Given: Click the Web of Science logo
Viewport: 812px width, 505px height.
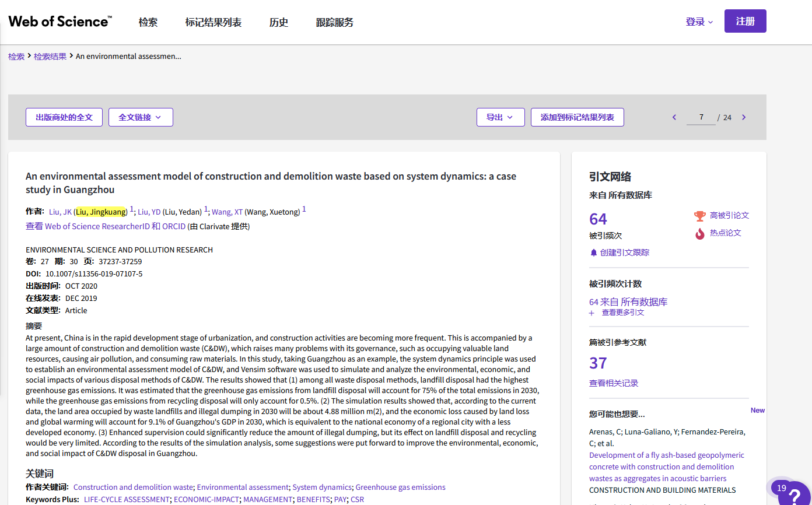Looking at the screenshot, I should tap(60, 22).
